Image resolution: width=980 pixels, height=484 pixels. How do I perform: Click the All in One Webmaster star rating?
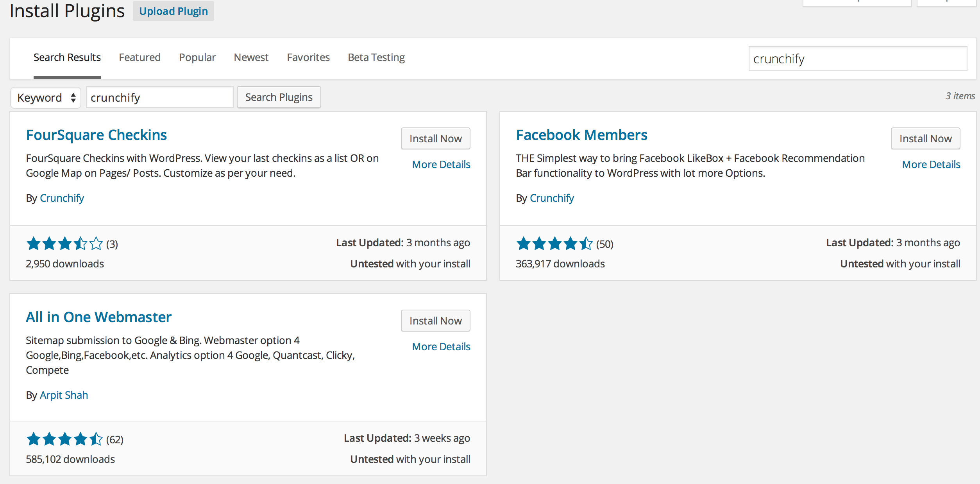pyautogui.click(x=64, y=439)
